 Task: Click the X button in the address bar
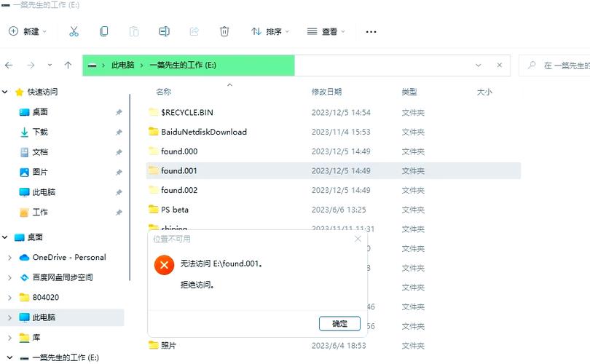click(x=500, y=66)
